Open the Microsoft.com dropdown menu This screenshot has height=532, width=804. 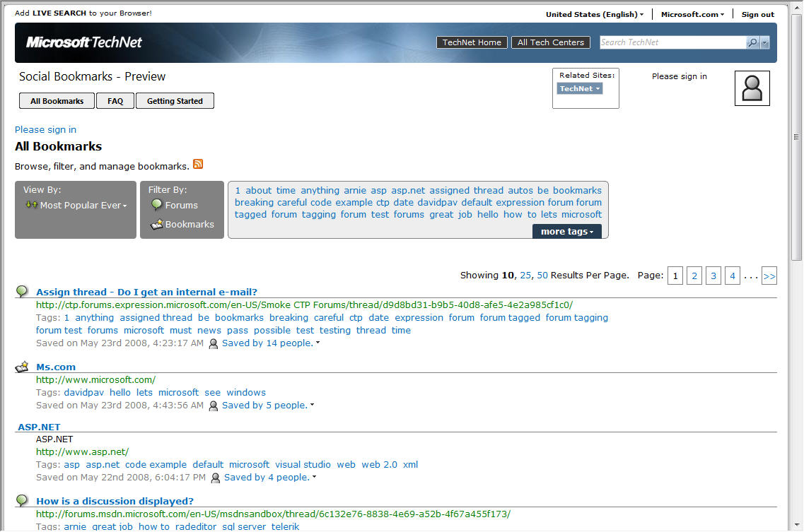pyautogui.click(x=692, y=14)
